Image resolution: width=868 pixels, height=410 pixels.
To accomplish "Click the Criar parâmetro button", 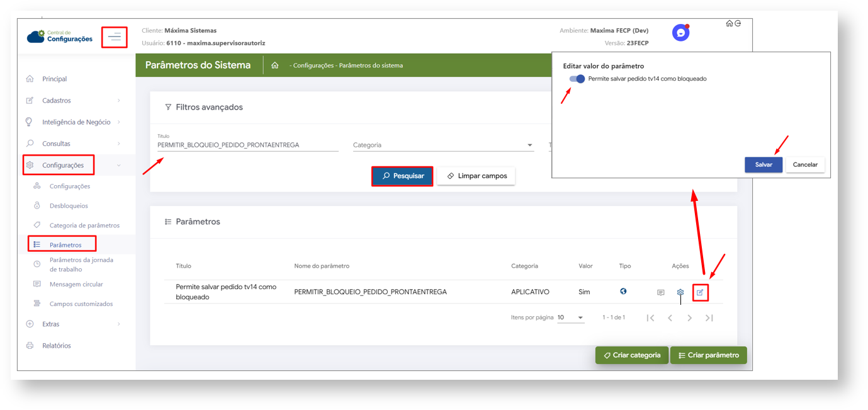I will click(x=709, y=355).
